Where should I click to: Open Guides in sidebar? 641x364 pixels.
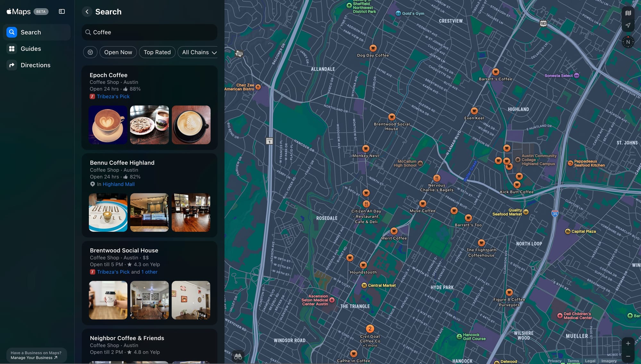37,49
